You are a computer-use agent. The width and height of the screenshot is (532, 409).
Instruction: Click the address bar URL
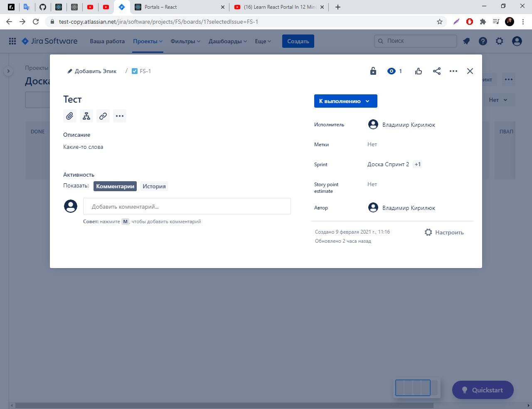click(x=158, y=22)
